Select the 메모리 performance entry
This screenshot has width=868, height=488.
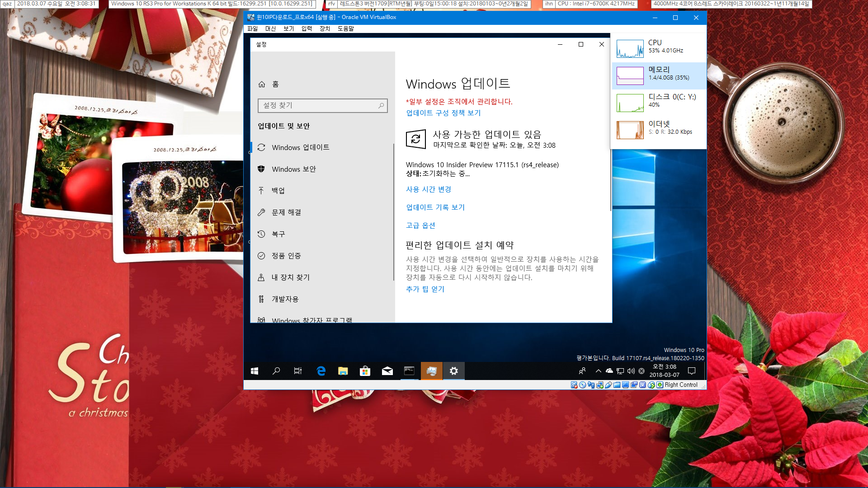(x=659, y=76)
